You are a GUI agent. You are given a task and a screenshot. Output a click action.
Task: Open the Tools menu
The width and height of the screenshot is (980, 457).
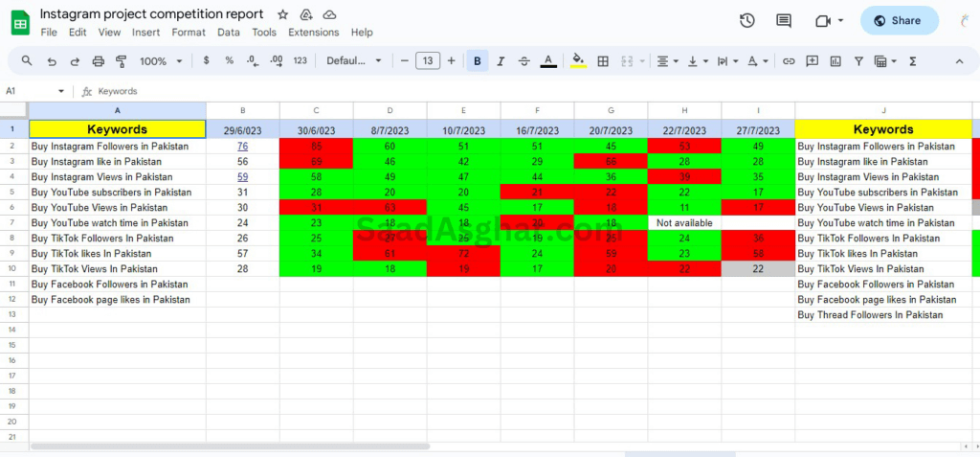(x=264, y=32)
